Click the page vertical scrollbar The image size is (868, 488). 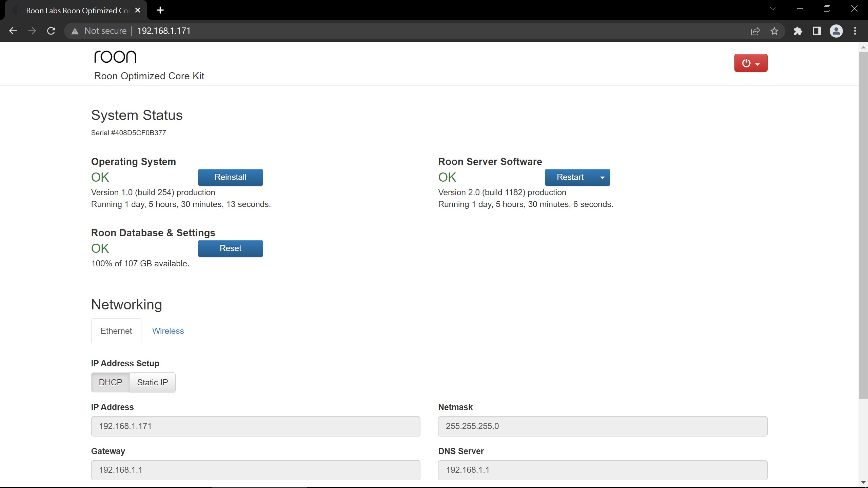point(863,224)
